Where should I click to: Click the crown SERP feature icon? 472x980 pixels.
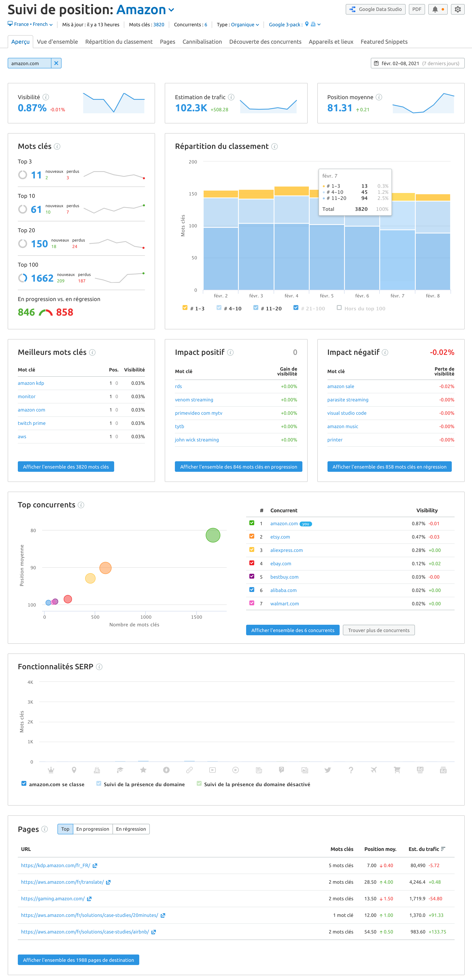click(x=51, y=770)
